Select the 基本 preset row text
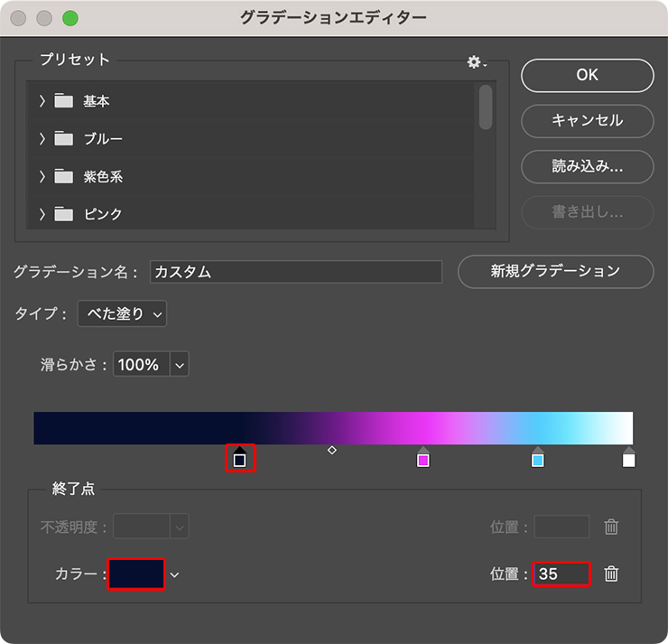The height and width of the screenshot is (644, 668). coord(97,101)
